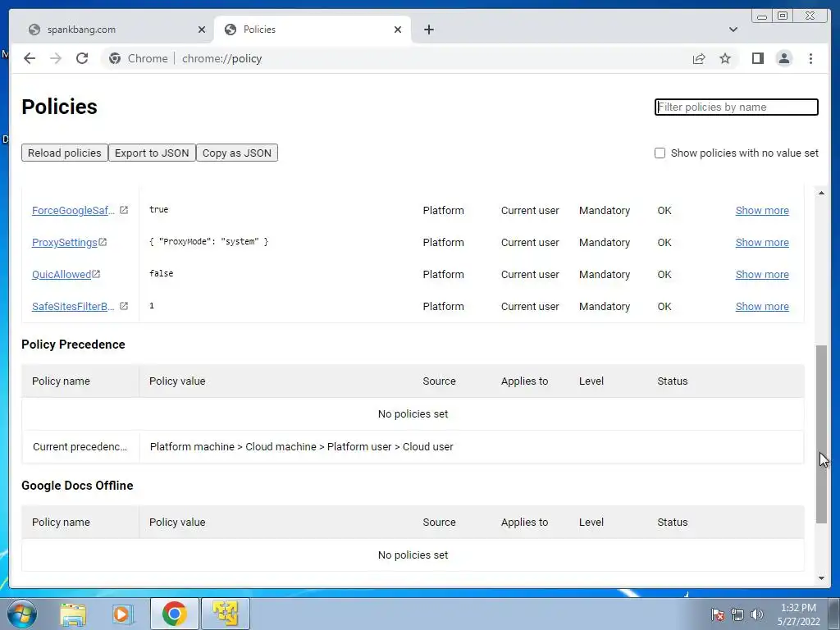Open the volume tray icon
Image resolution: width=840 pixels, height=630 pixels.
[756, 614]
